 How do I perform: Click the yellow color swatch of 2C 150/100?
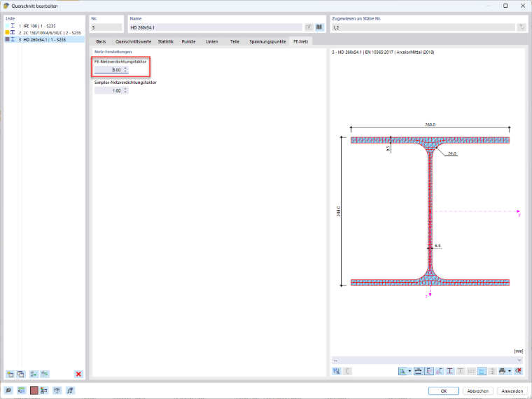(x=7, y=33)
